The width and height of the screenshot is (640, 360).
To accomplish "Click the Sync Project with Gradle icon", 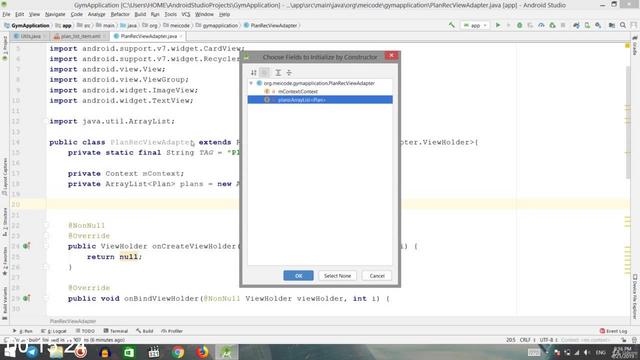I will [x=576, y=25].
